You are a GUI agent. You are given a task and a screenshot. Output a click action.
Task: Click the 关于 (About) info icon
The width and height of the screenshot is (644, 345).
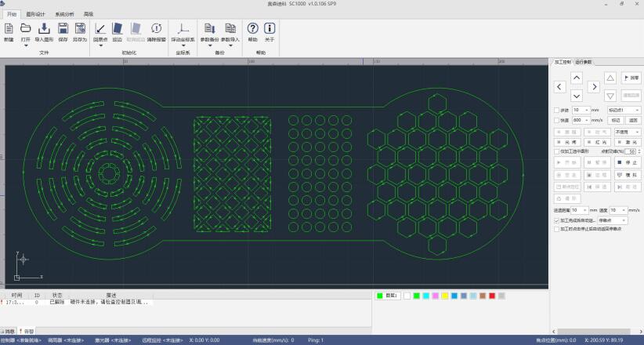tap(270, 29)
